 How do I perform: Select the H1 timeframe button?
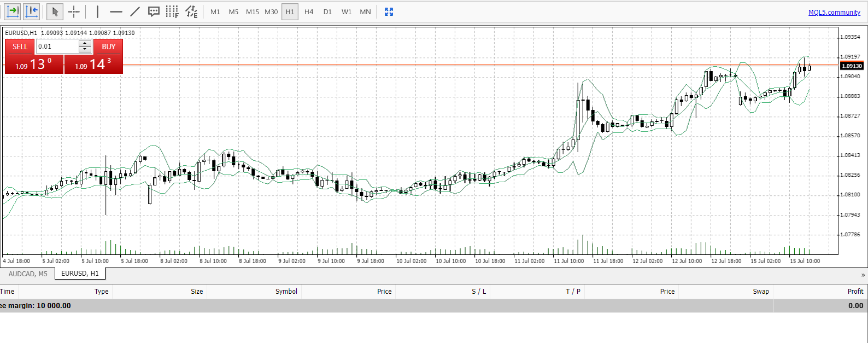[x=290, y=11]
